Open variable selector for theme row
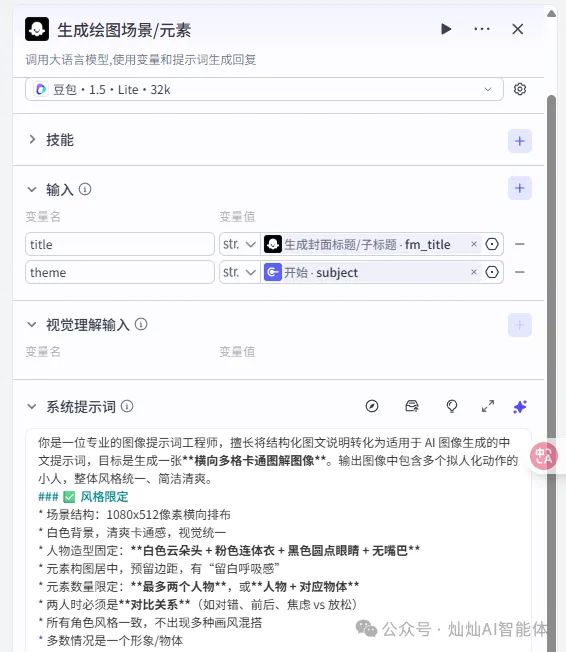 (492, 272)
